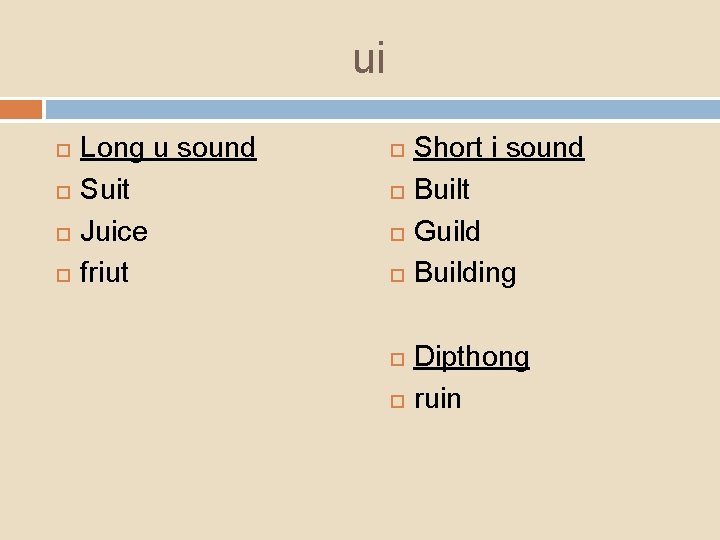This screenshot has width=720, height=540.
Task: Click the underlined Short i sound heading
Action: [498, 148]
